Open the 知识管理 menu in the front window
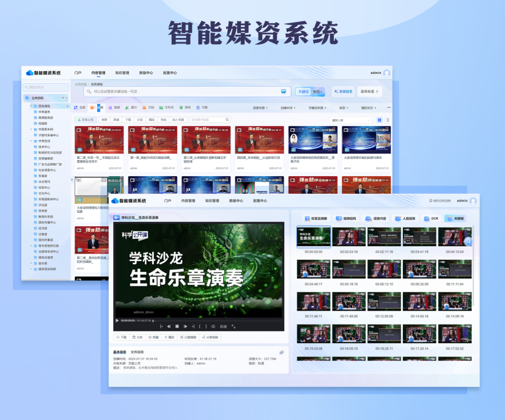The width and height of the screenshot is (505, 420). point(212,201)
